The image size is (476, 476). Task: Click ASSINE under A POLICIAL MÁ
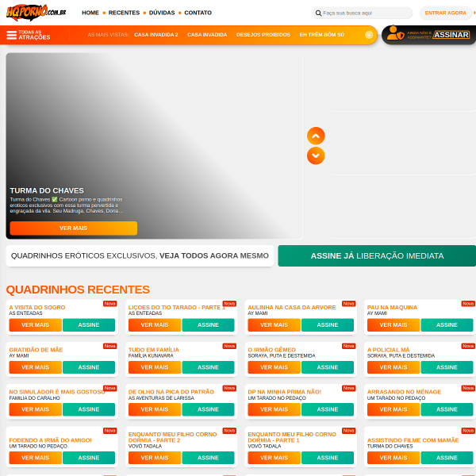[x=447, y=367]
